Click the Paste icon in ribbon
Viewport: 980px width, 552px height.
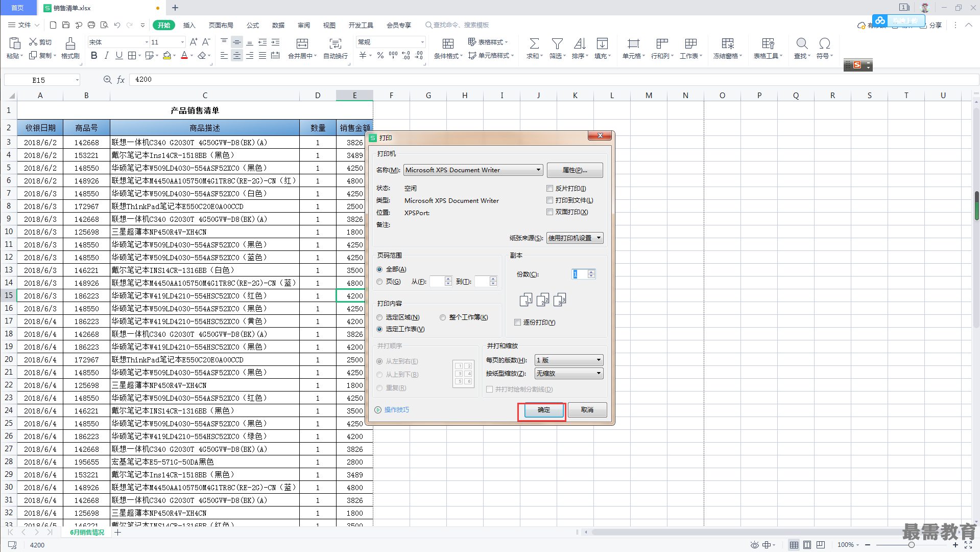click(14, 43)
